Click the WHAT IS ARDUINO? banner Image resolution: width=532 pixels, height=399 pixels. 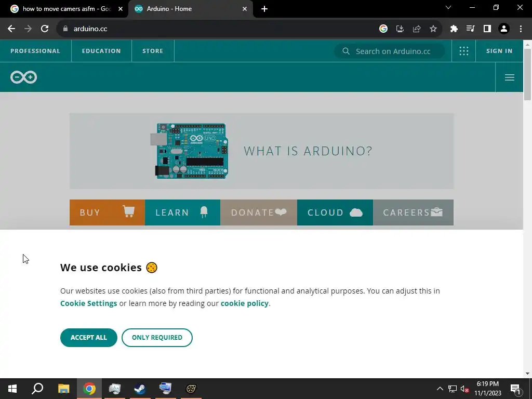coord(261,151)
